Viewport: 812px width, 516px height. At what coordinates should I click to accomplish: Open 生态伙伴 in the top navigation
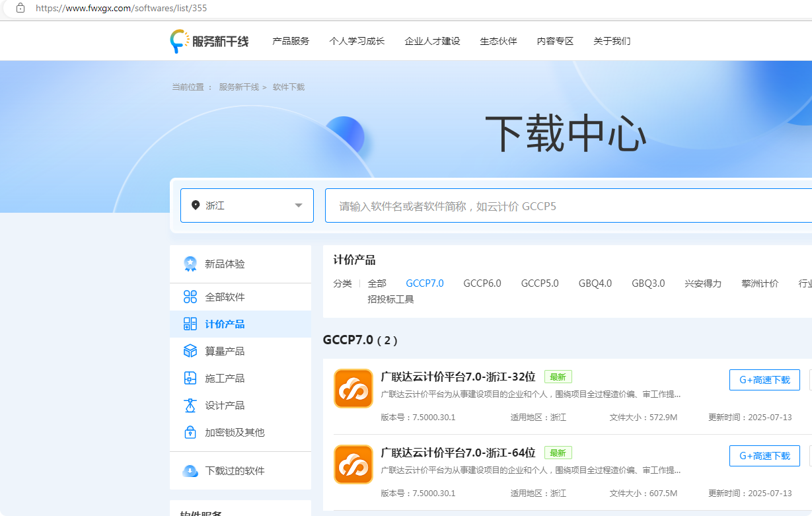[498, 41]
